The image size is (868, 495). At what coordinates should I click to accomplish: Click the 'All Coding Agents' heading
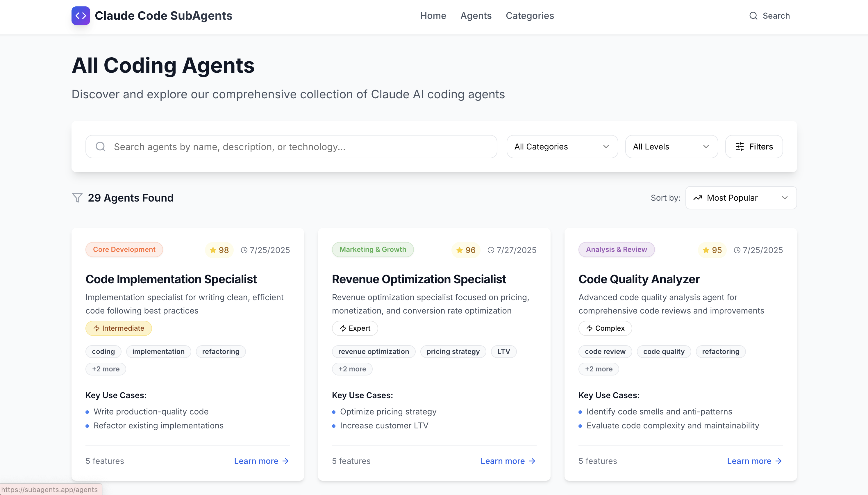click(x=163, y=65)
